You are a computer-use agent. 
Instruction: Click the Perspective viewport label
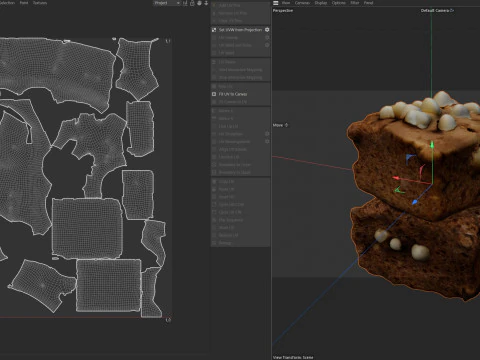(x=283, y=11)
